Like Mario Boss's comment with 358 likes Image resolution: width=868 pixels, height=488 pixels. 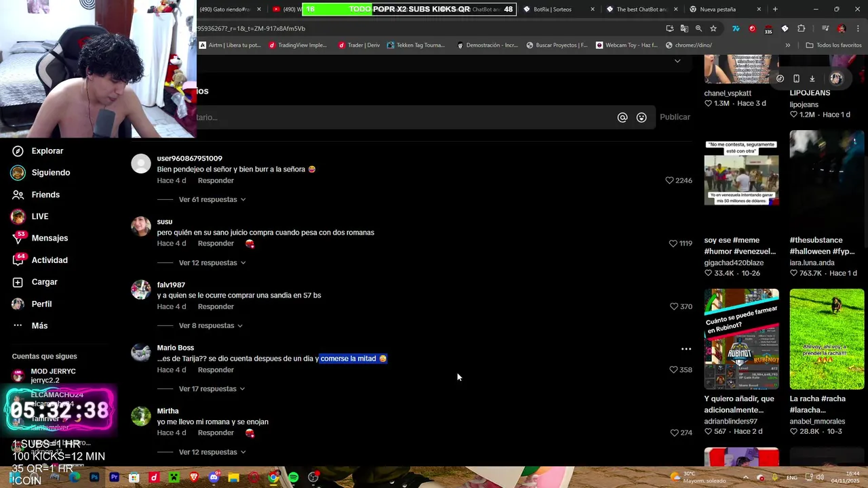tap(673, 369)
